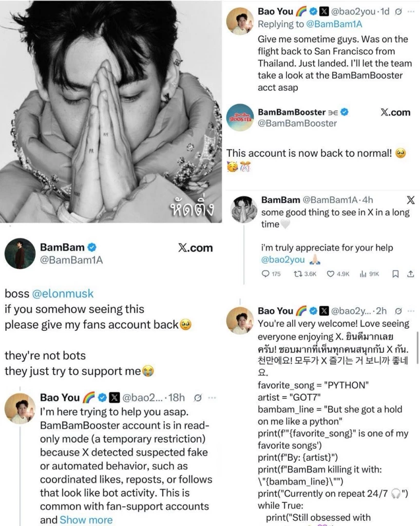Image resolution: width=420 pixels, height=526 pixels.
Task: Open the @bao2you mention in BamBam's tweet
Action: click(x=282, y=260)
